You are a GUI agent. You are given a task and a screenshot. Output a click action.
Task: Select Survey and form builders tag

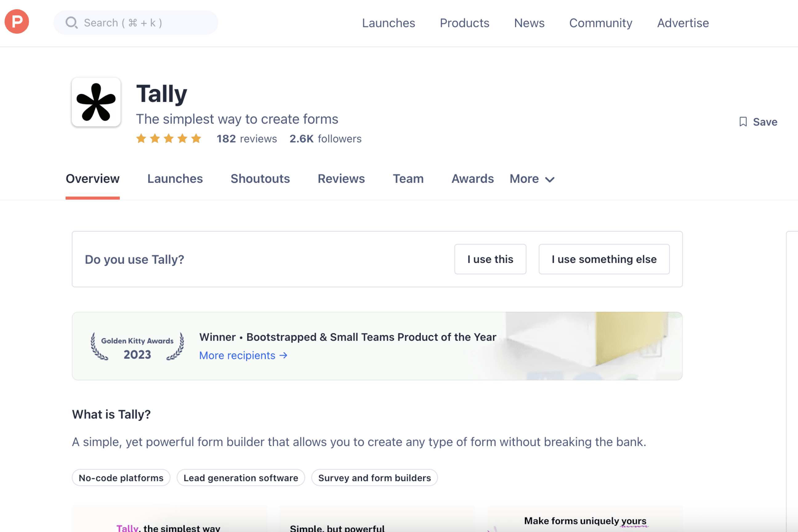coord(374,478)
